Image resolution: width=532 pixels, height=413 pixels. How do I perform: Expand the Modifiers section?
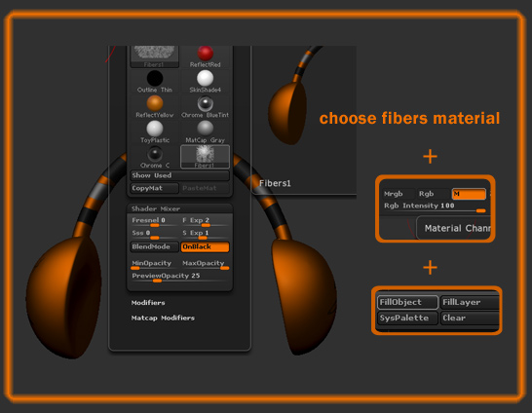coord(148,303)
